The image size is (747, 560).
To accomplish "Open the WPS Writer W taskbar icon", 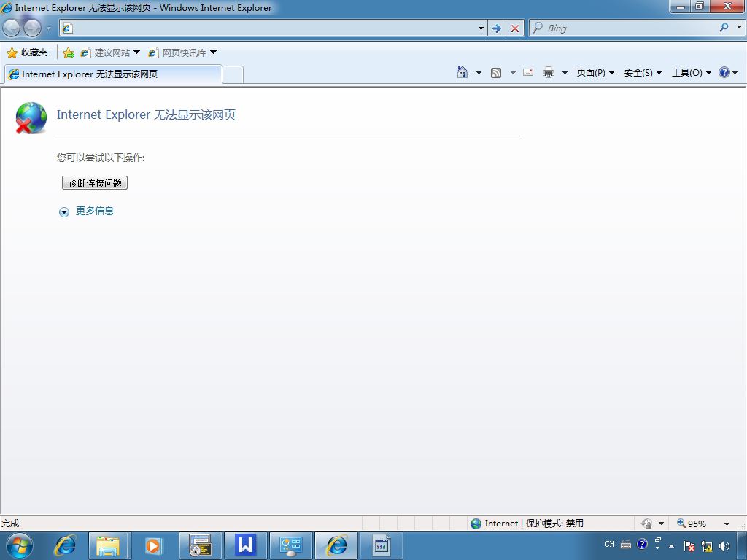I will coord(245,545).
